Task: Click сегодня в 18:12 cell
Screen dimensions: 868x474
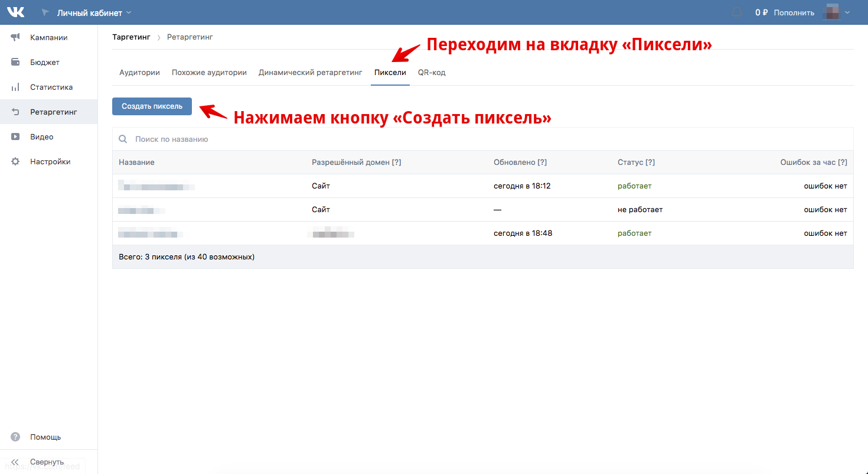Action: 523,186
